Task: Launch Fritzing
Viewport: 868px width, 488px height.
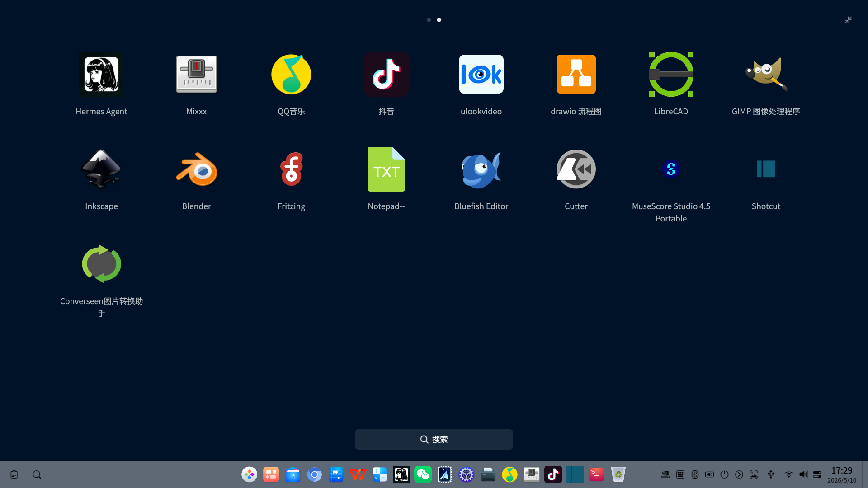Action: pyautogui.click(x=291, y=169)
